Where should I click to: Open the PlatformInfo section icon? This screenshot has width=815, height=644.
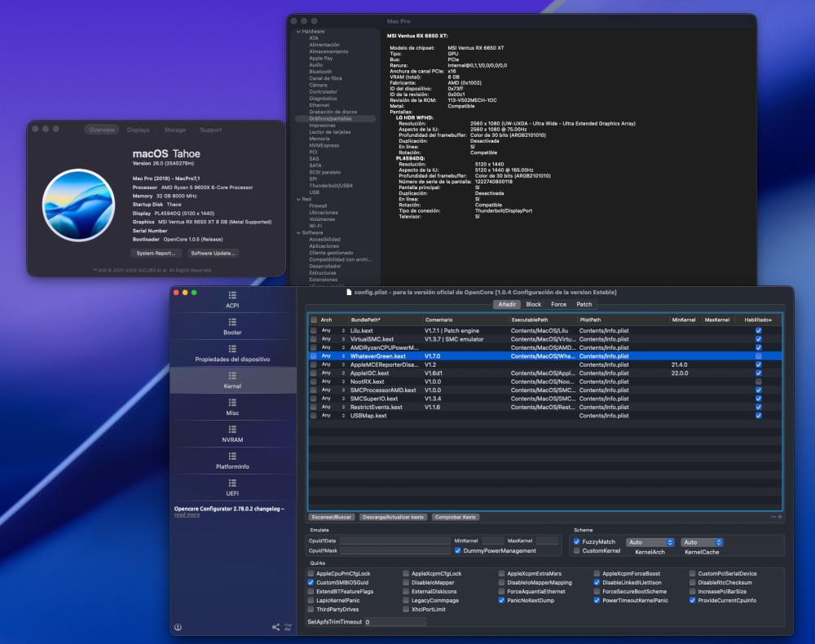click(x=232, y=457)
